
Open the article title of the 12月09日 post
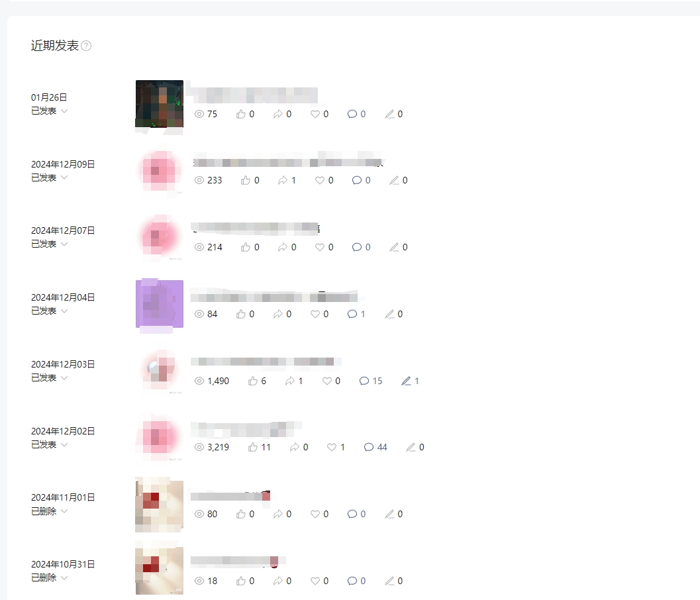(x=288, y=162)
